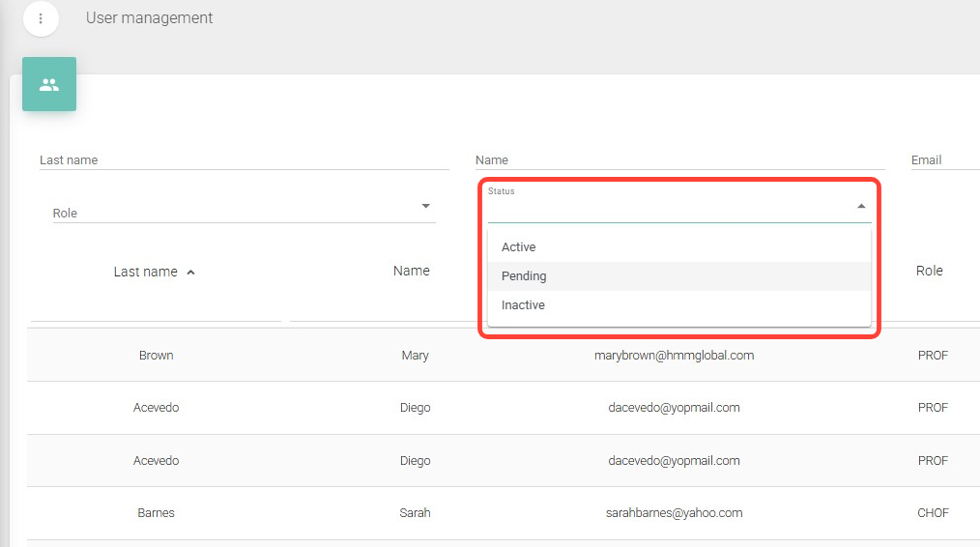
Task: Click the Sarah name cell
Action: (x=415, y=512)
